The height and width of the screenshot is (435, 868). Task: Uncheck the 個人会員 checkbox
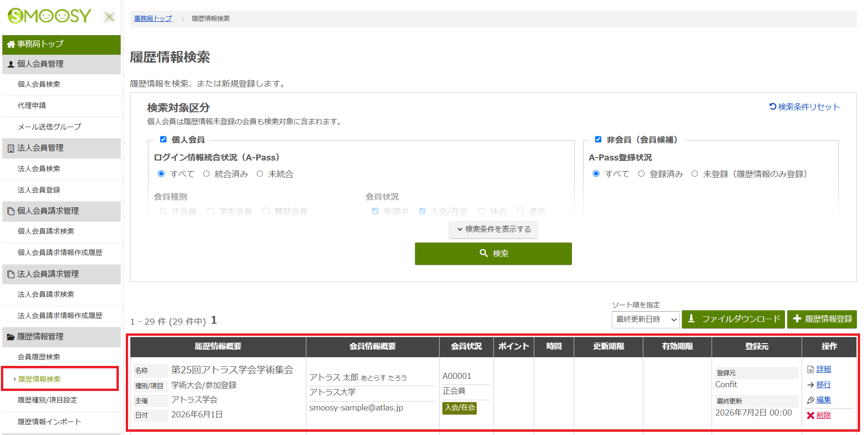(163, 140)
